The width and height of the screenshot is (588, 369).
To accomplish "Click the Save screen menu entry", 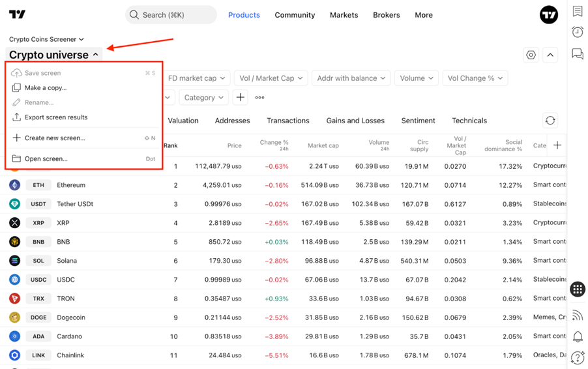I will click(x=83, y=73).
